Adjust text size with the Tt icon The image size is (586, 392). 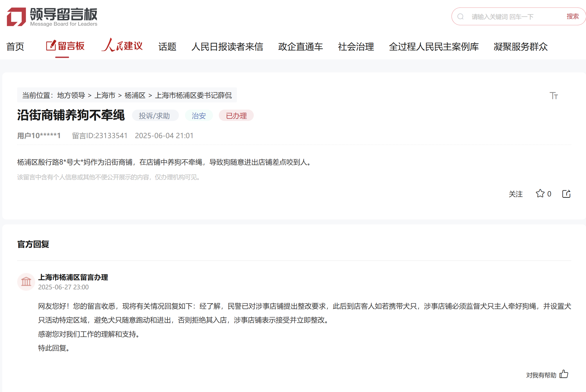coord(554,96)
